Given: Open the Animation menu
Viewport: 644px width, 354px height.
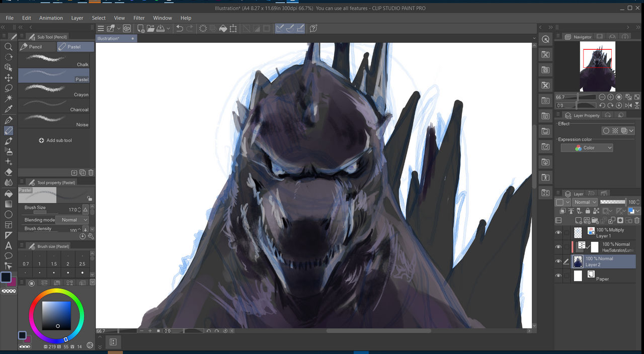Looking at the screenshot, I should pos(51,18).
